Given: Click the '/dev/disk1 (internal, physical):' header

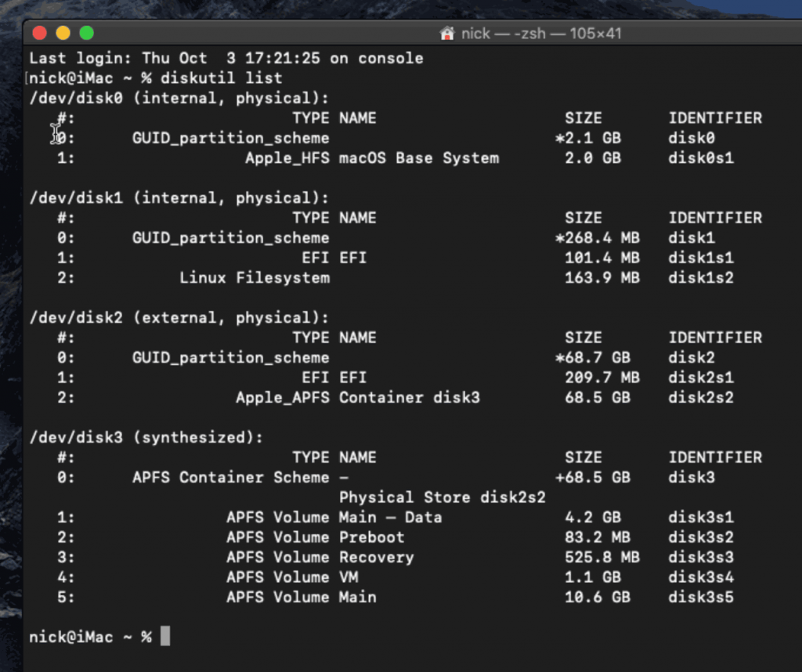Looking at the screenshot, I should (x=179, y=197).
